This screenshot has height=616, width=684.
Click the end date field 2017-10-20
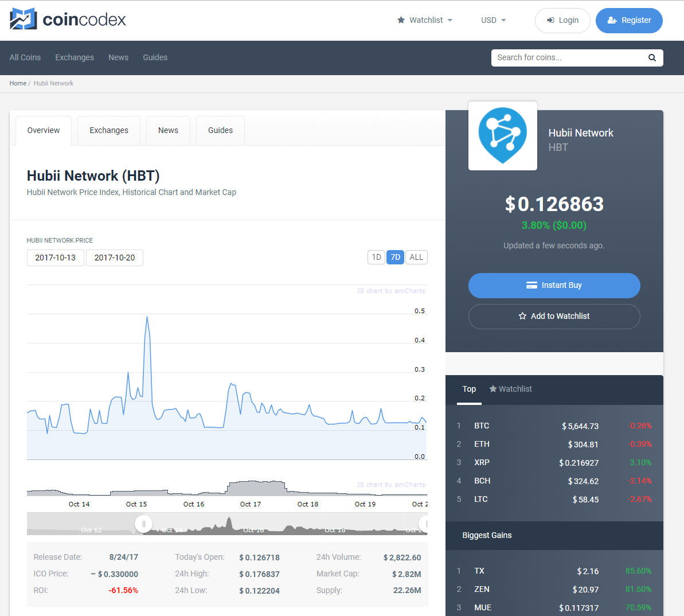(115, 258)
